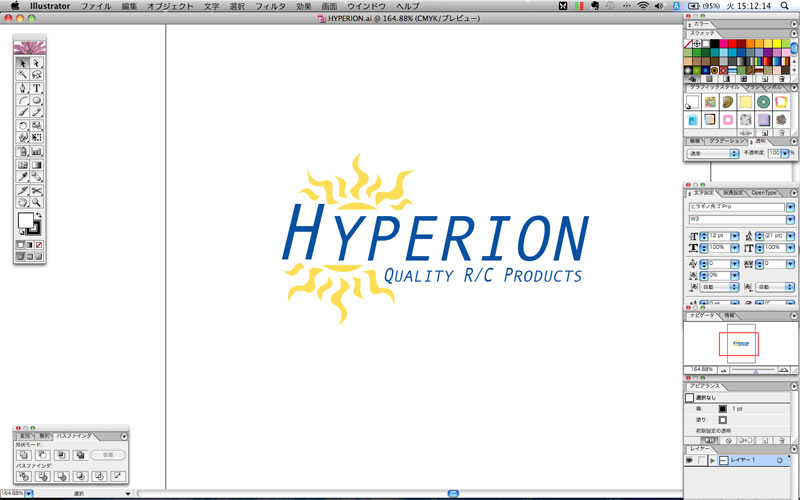Select the Pen tool
800x500 pixels.
pos(22,88)
